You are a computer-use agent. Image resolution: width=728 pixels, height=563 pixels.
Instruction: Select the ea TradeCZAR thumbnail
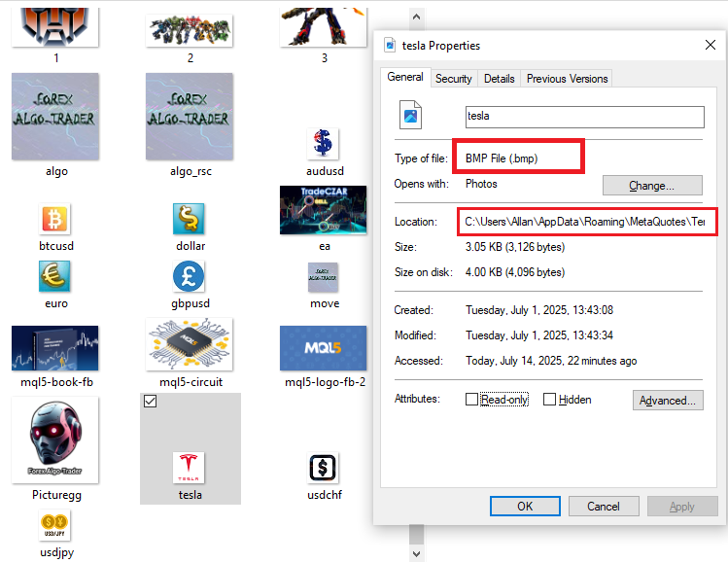point(323,210)
